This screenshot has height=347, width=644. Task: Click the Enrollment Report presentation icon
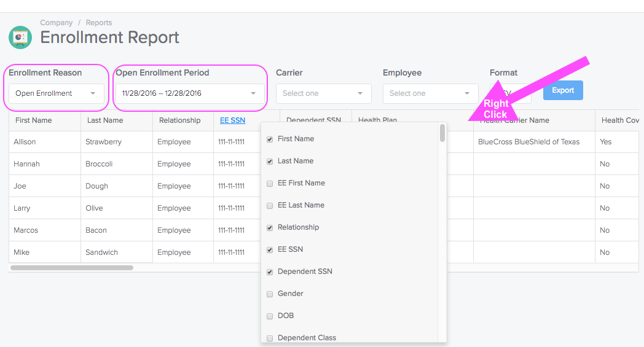[x=20, y=37]
